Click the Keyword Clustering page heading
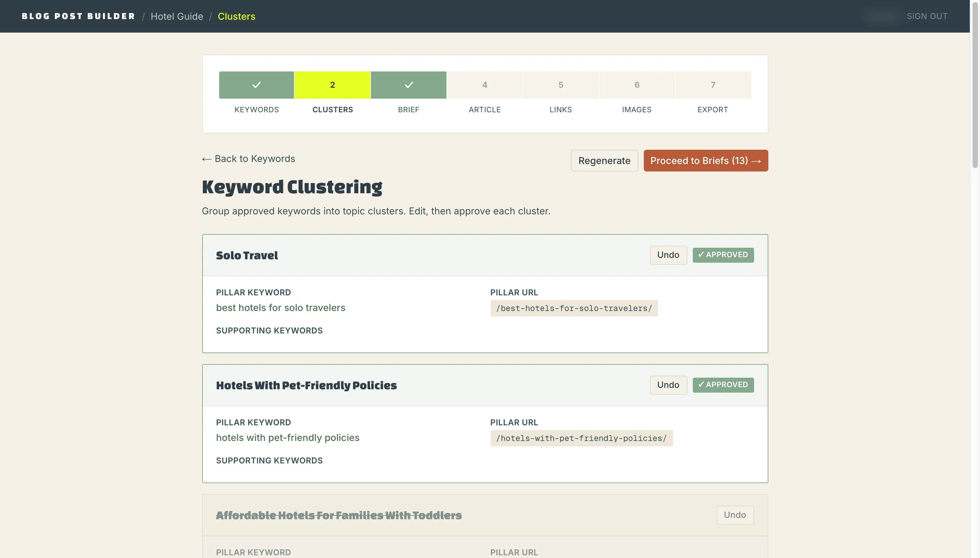980x558 pixels. pyautogui.click(x=292, y=187)
